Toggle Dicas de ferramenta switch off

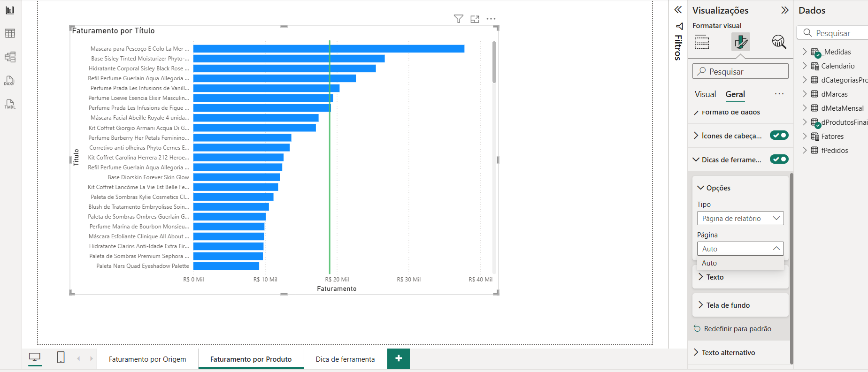tap(779, 159)
